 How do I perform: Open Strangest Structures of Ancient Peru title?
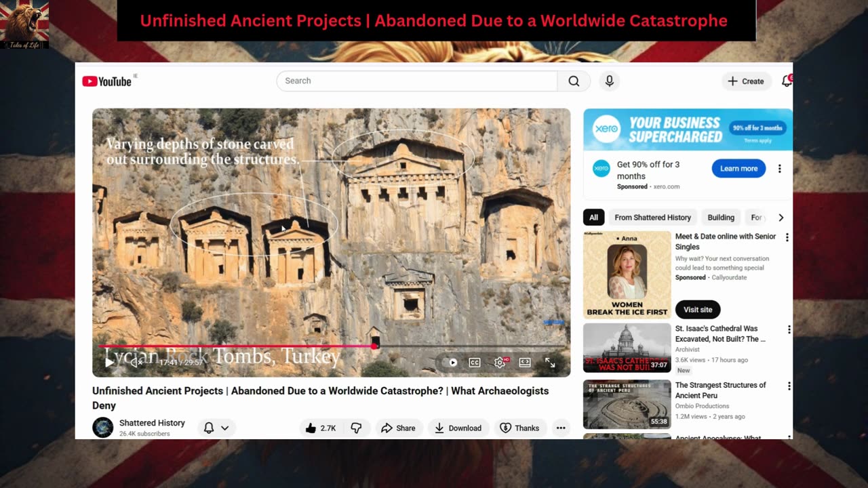[720, 390]
